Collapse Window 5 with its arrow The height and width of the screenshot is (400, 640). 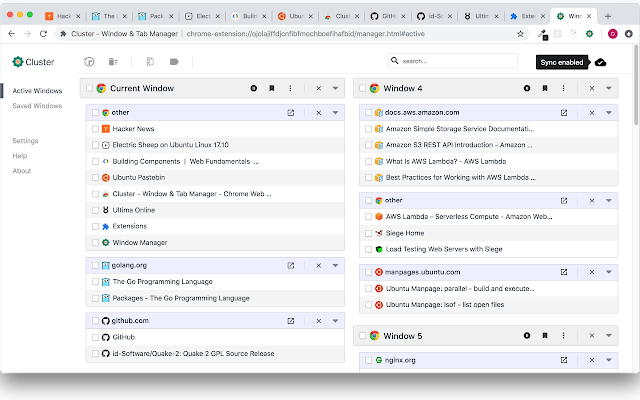pyautogui.click(x=609, y=336)
